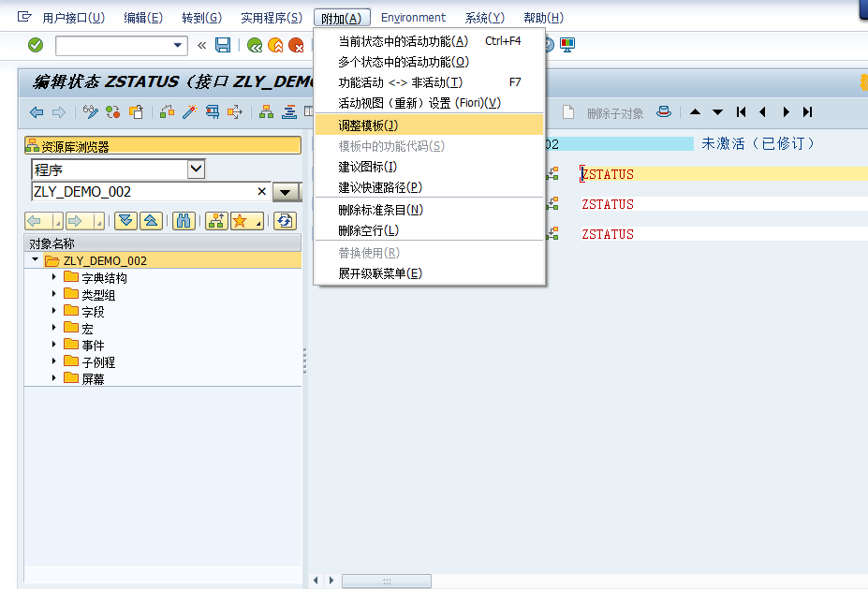Image resolution: width=868 pixels, height=589 pixels.
Task: Click the favorites star icon in the browser toolbar
Action: click(x=240, y=221)
